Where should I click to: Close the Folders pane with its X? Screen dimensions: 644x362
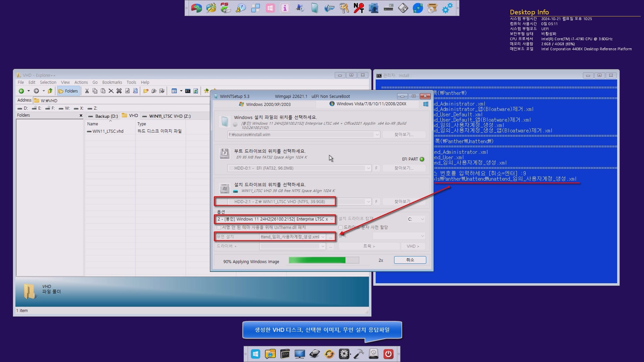coord(81,115)
